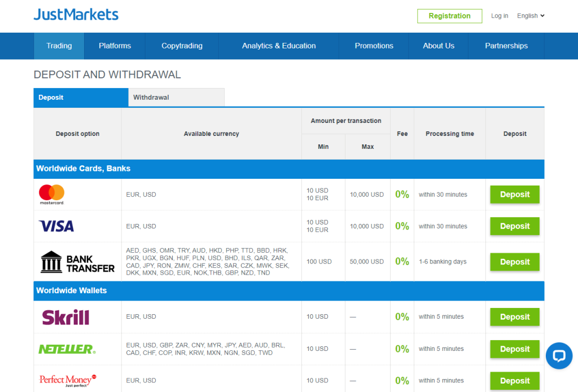Open the English language dropdown
The height and width of the screenshot is (392, 578).
point(531,16)
